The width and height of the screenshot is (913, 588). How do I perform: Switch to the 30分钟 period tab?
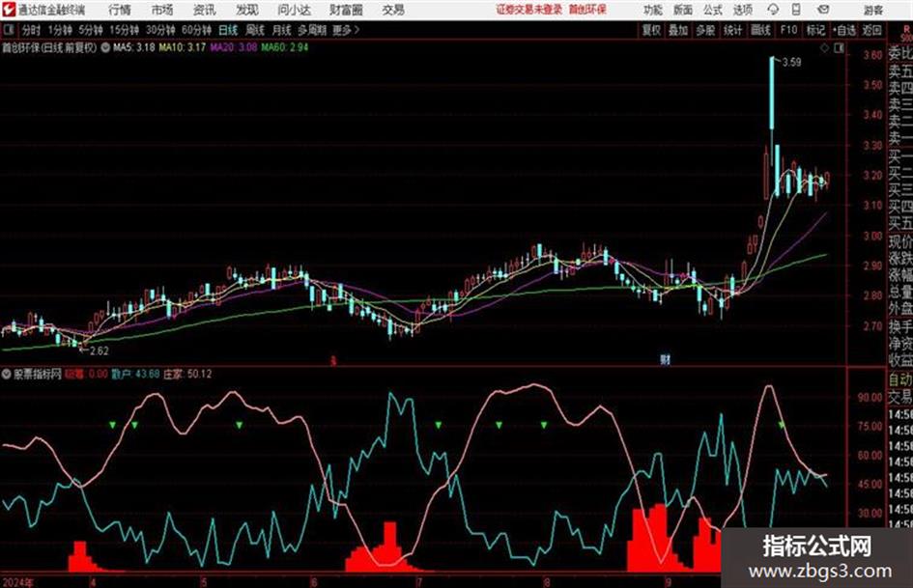pos(160,30)
